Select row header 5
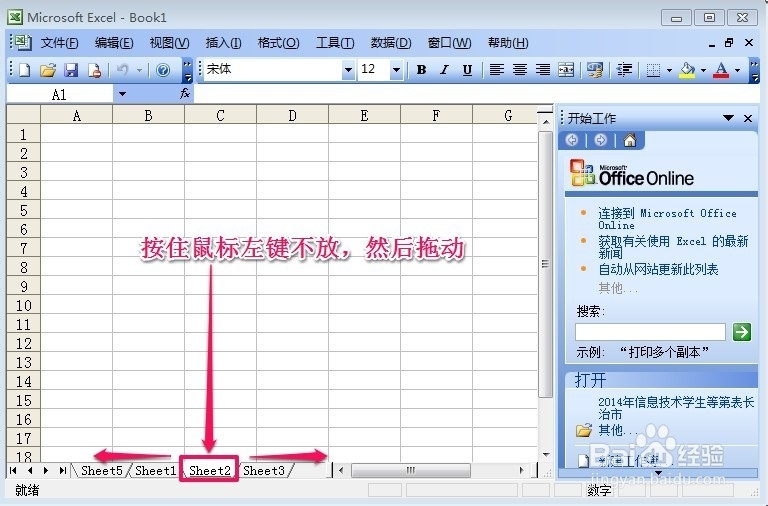Viewport: 768px width, 506px height. pos(23,211)
